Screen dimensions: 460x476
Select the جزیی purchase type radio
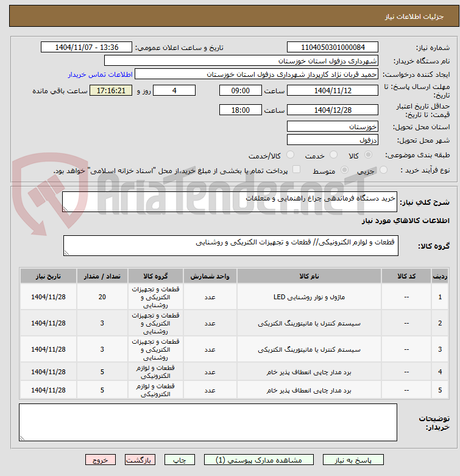pyautogui.click(x=383, y=169)
